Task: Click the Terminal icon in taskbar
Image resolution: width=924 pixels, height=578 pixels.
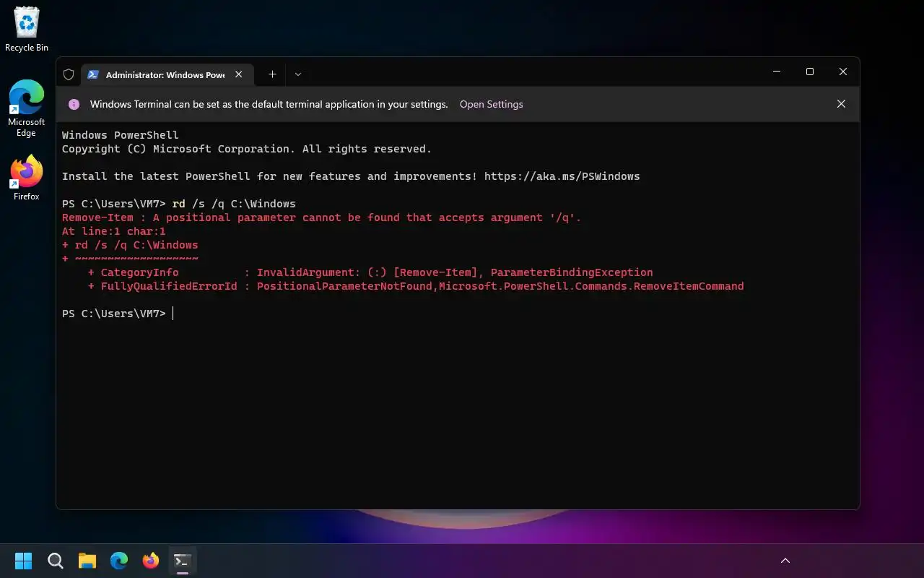Action: (x=183, y=561)
